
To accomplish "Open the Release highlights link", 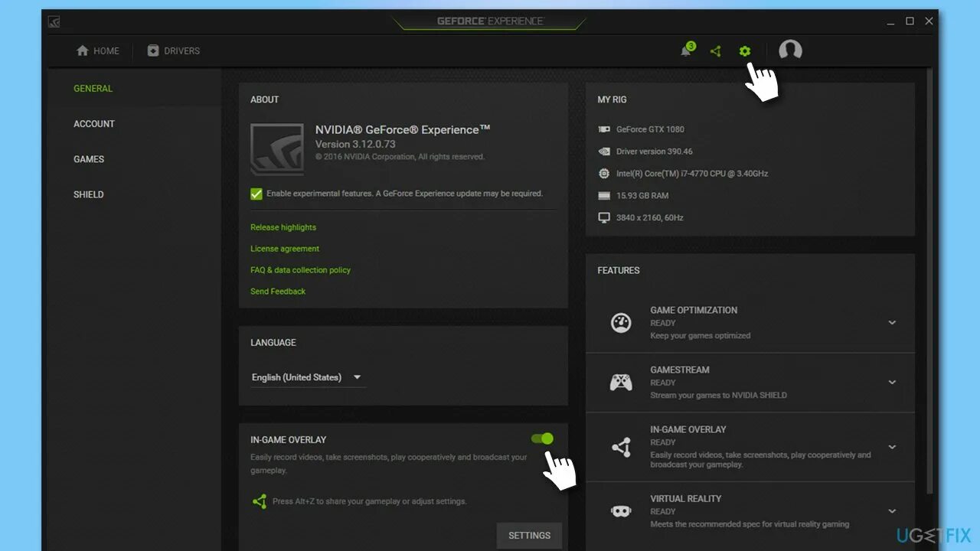I will click(283, 227).
